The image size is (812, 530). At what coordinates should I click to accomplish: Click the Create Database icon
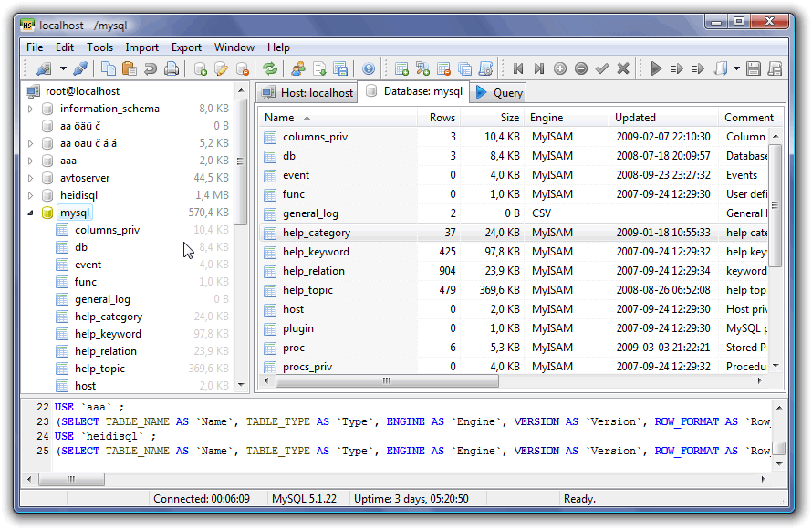pyautogui.click(x=200, y=68)
